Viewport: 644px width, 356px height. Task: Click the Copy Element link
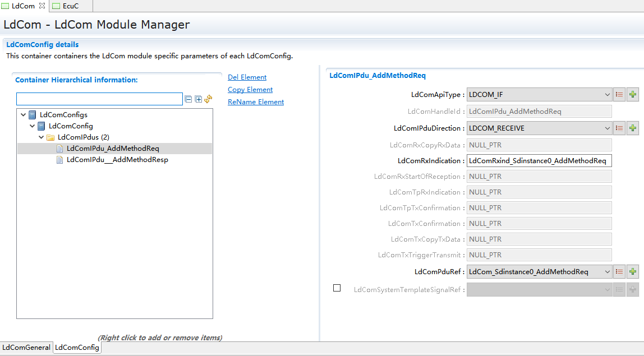[250, 90]
